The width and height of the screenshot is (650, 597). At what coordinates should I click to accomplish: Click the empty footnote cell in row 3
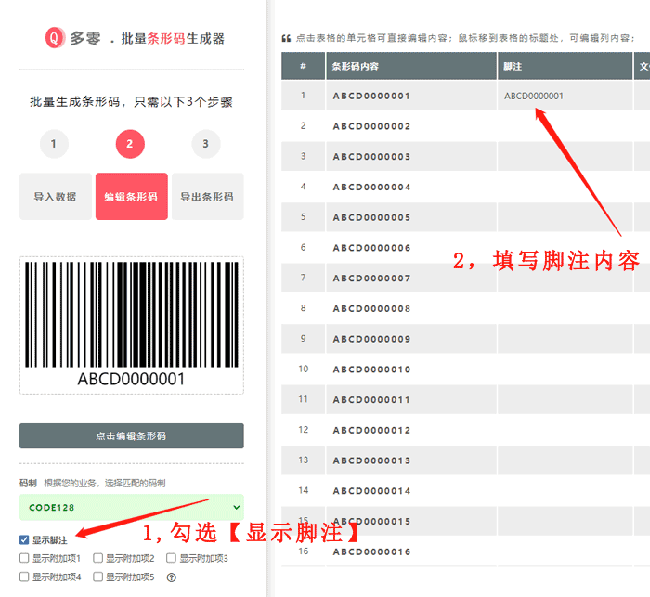tap(565, 156)
